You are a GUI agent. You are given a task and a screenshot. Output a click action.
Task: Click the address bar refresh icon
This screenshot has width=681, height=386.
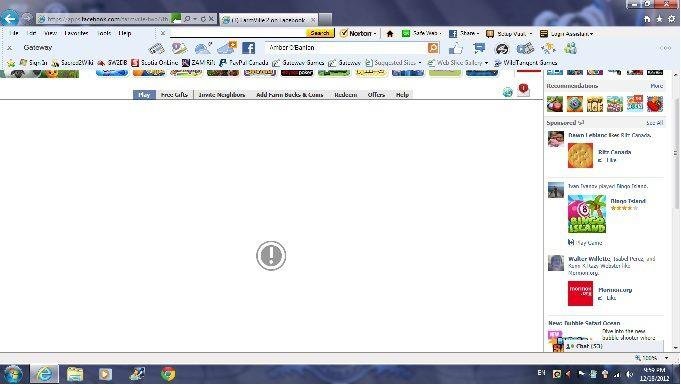pyautogui.click(x=203, y=19)
